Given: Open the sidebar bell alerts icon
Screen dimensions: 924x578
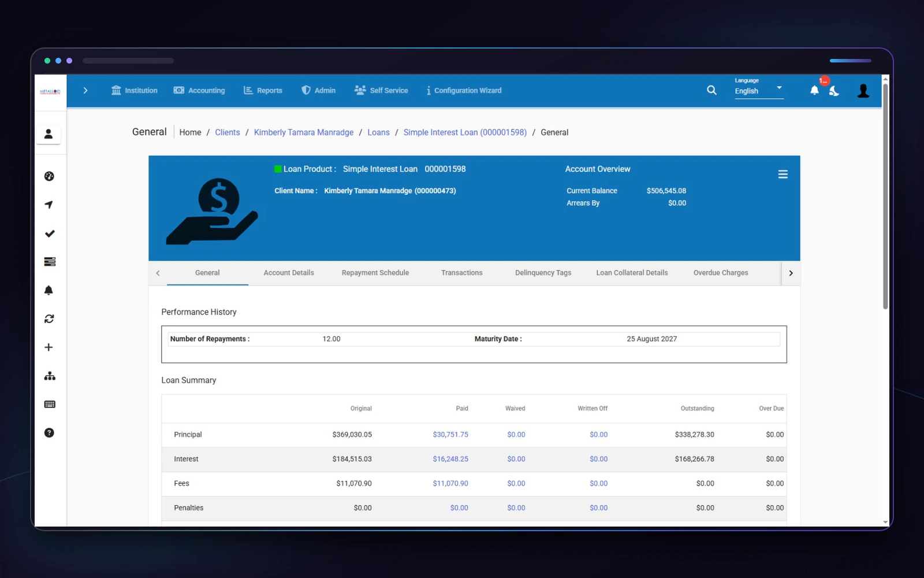Looking at the screenshot, I should pos(49,290).
